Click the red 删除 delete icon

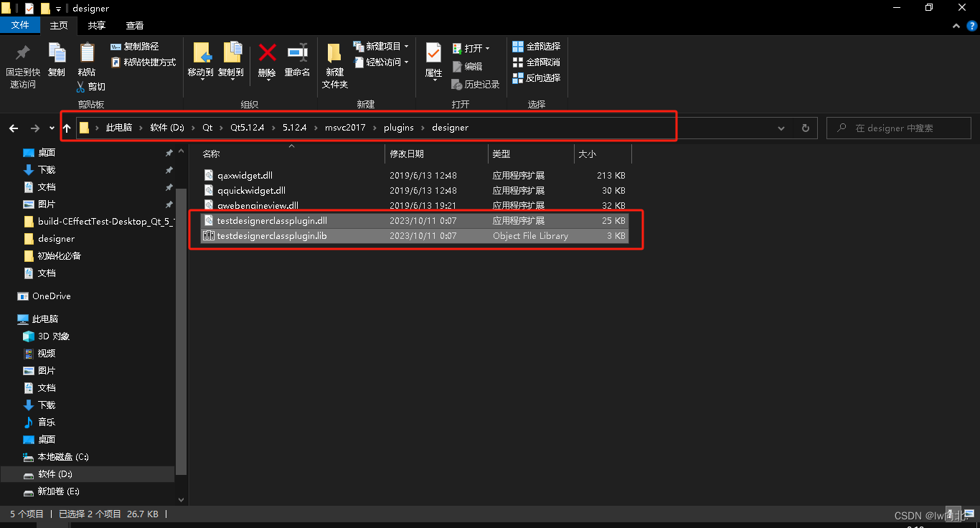(267, 52)
